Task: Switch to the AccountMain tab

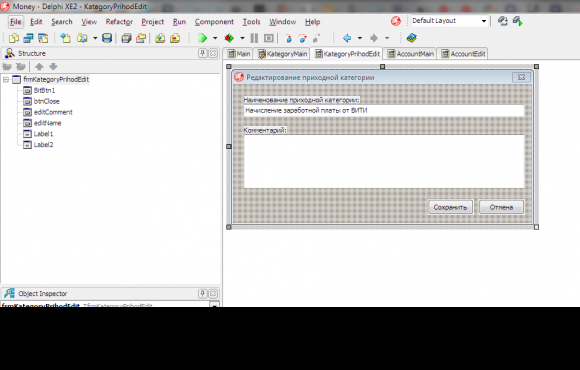Action: 410,54
